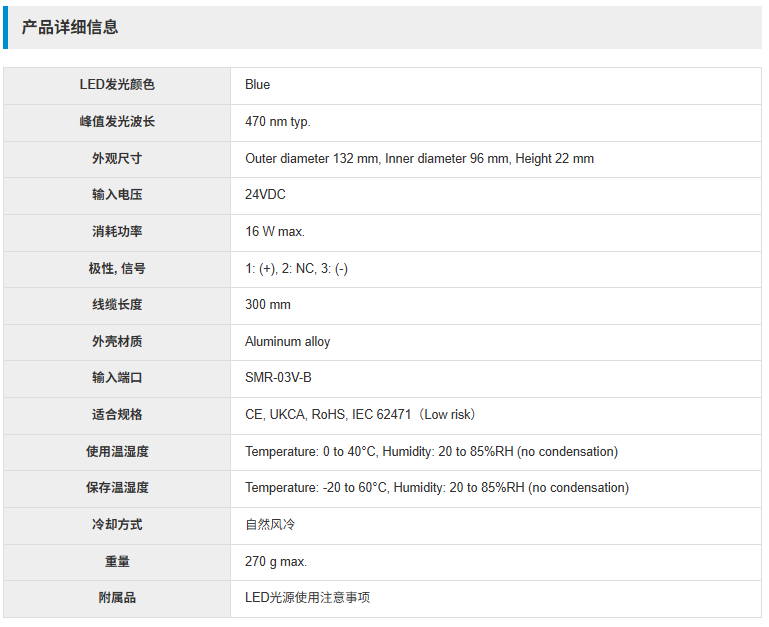Select the 输入端口 label
The image size is (769, 627).
click(x=117, y=378)
